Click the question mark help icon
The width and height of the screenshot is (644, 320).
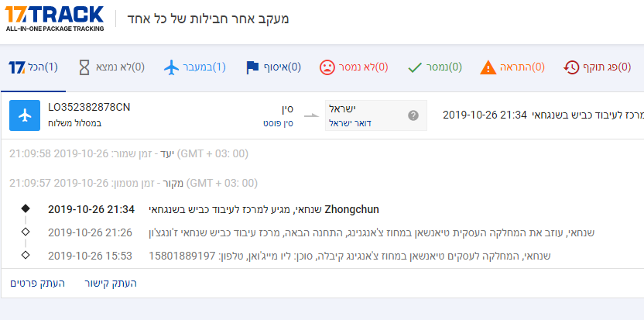[x=413, y=115]
